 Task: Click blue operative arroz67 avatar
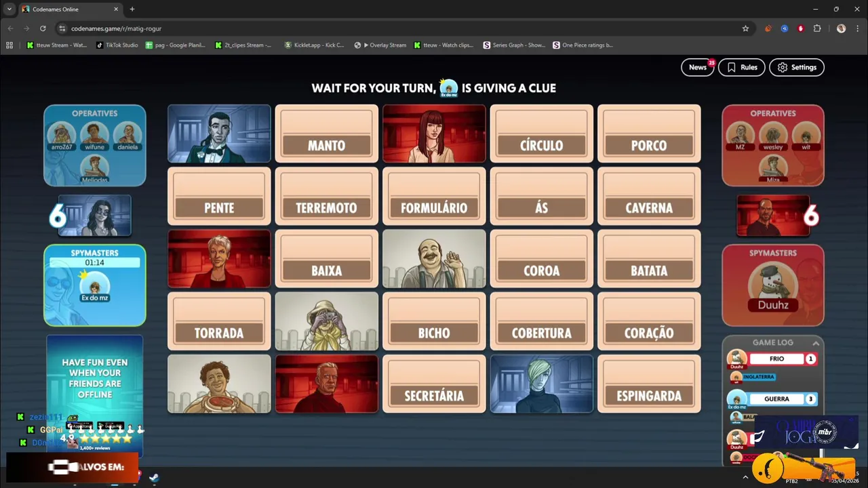[x=62, y=134]
